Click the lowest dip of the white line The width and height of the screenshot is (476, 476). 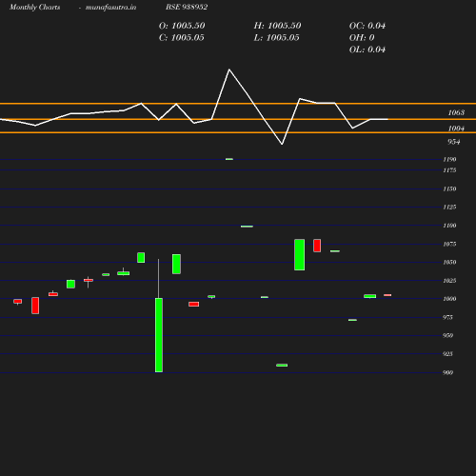point(282,144)
